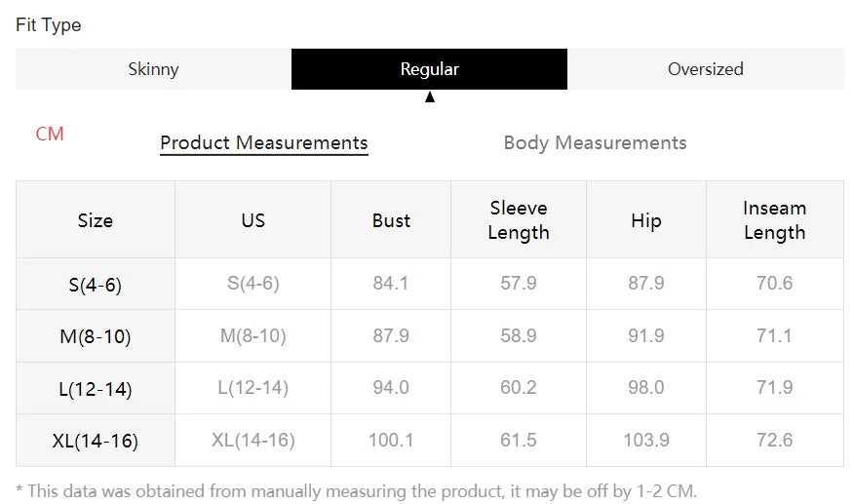
Task: Select the Regular fit type
Action: pyautogui.click(x=429, y=69)
